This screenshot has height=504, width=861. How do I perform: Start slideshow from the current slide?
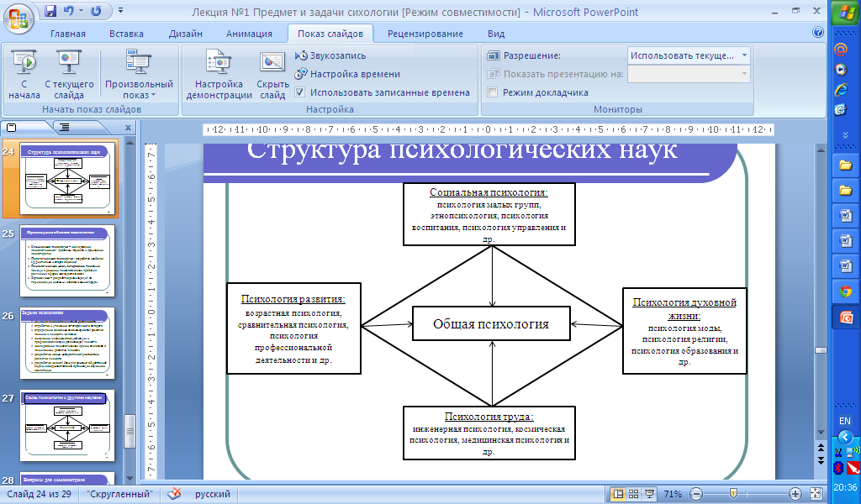69,75
